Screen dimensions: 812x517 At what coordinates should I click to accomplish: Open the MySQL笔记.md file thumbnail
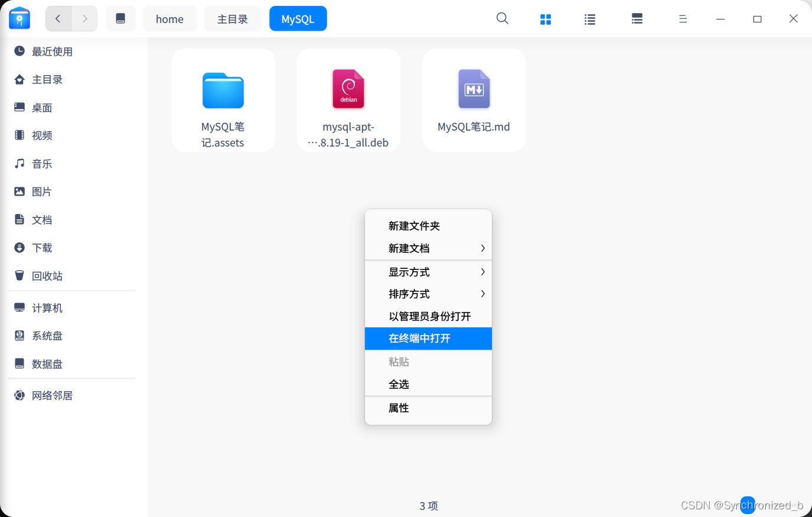(x=474, y=100)
